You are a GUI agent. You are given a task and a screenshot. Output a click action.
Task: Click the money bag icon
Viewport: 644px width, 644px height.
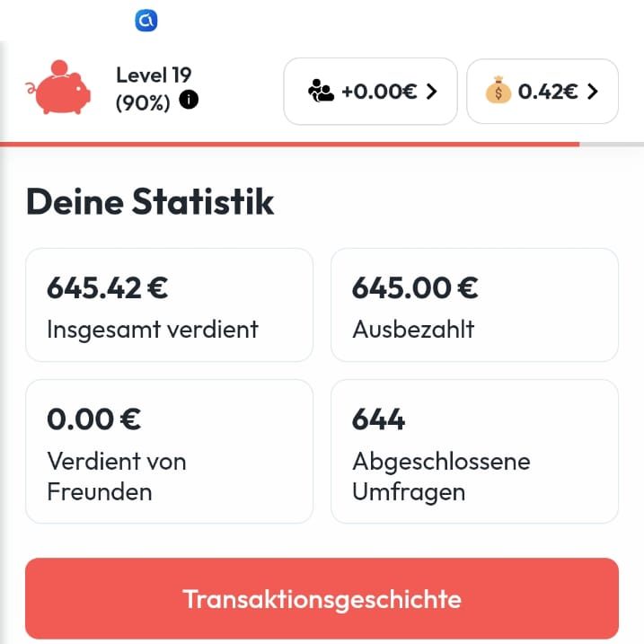(x=498, y=91)
